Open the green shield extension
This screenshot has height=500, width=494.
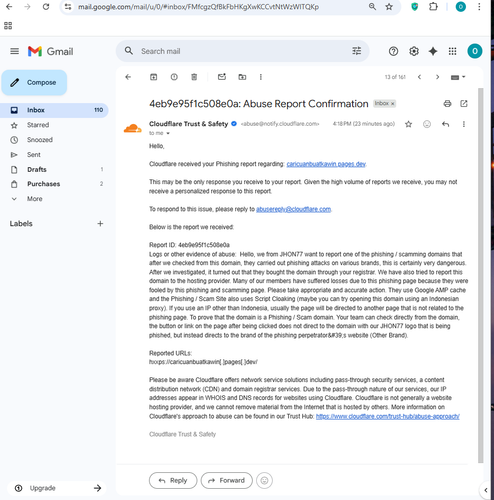[415, 7]
